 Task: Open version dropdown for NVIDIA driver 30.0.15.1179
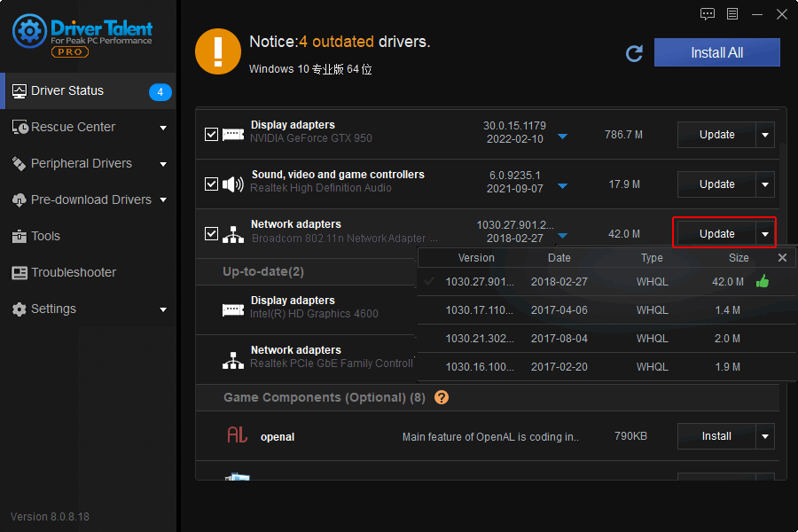[x=562, y=137]
